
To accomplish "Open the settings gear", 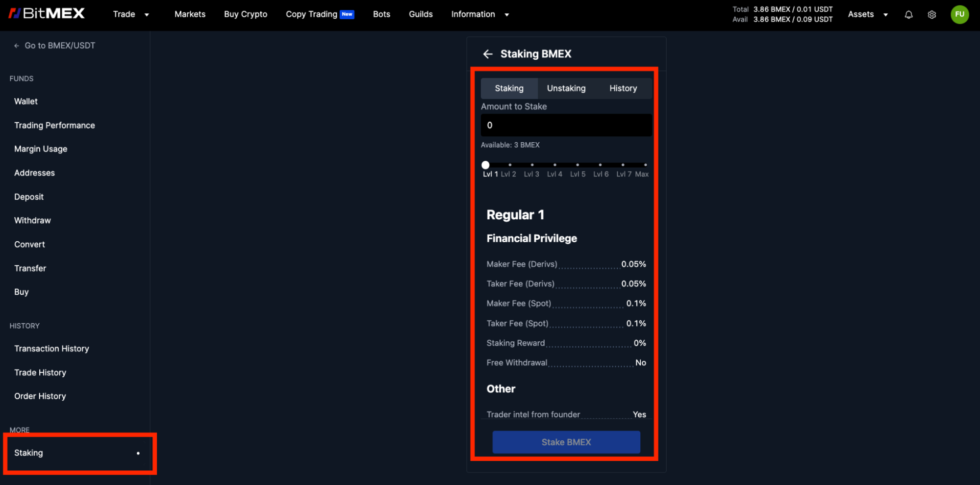I will coord(932,15).
